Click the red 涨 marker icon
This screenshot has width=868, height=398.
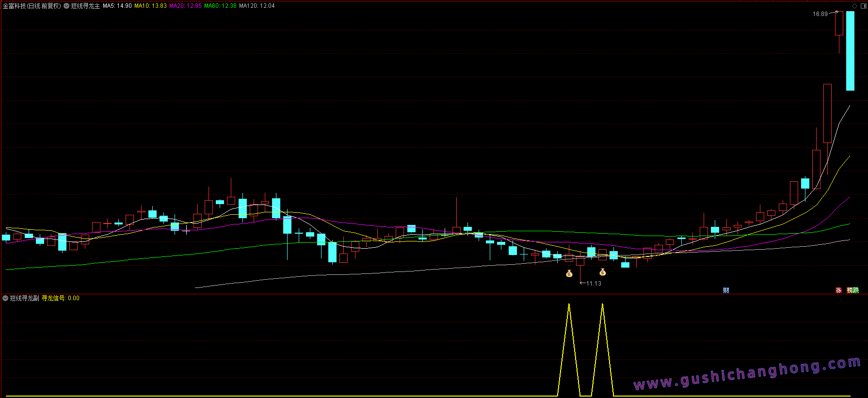click(838, 290)
